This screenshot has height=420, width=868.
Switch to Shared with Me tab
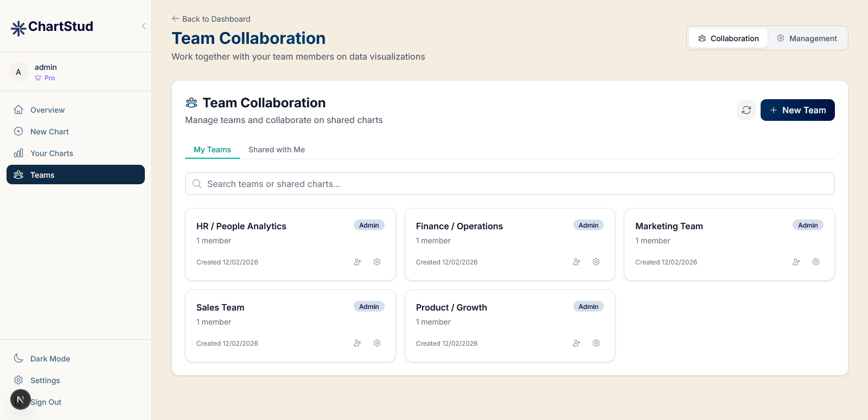[277, 150]
